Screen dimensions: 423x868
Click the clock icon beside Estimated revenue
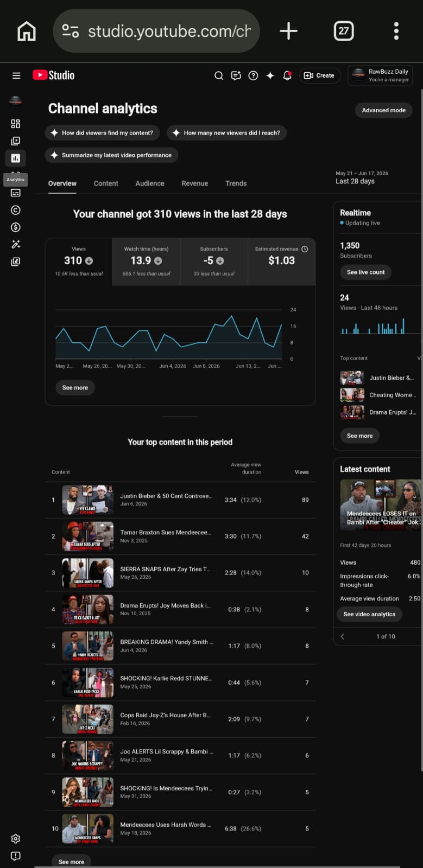tap(305, 249)
